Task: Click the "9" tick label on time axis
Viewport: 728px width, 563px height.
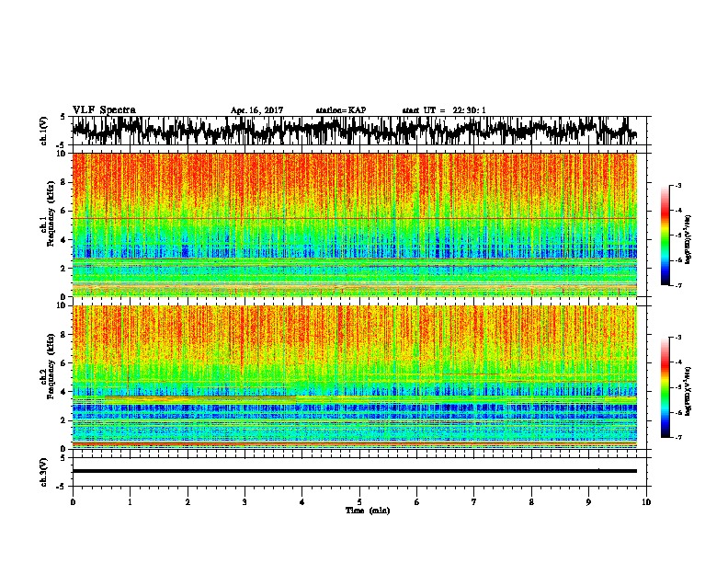Action: click(x=588, y=502)
